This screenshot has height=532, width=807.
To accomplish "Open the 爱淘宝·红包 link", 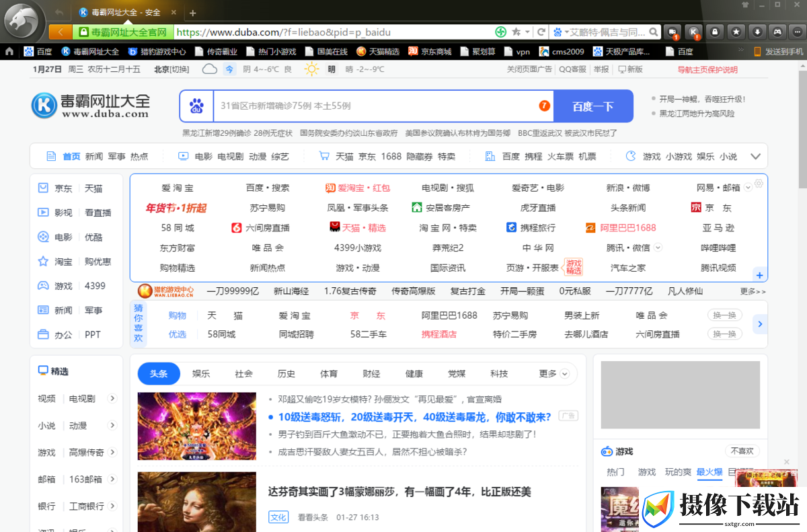I will [x=358, y=188].
